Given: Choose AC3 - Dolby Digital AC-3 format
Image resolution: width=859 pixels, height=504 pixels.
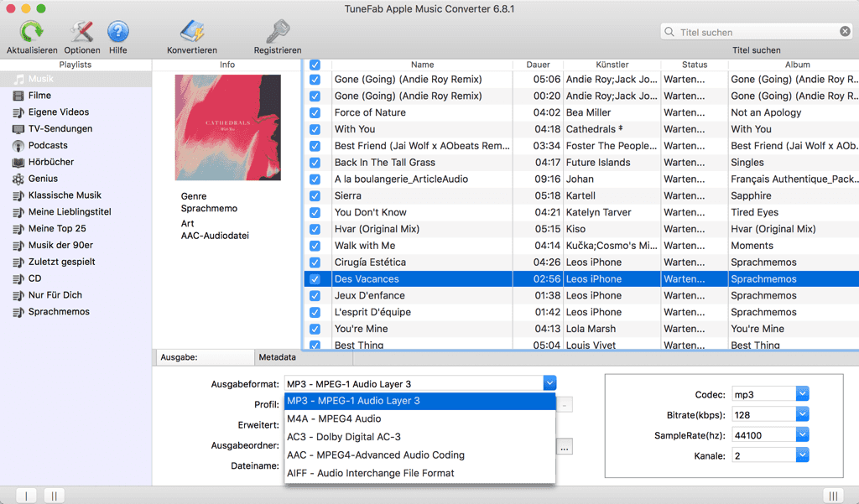Looking at the screenshot, I should (420, 437).
